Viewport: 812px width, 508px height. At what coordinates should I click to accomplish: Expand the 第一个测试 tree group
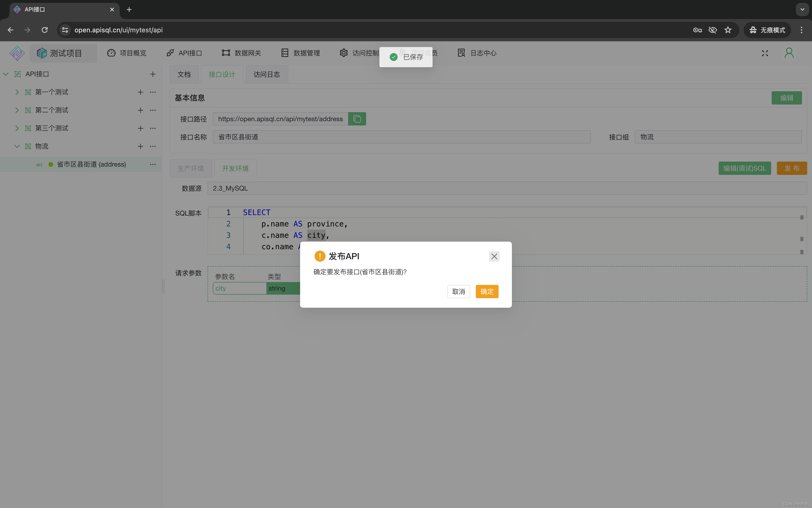coord(17,92)
